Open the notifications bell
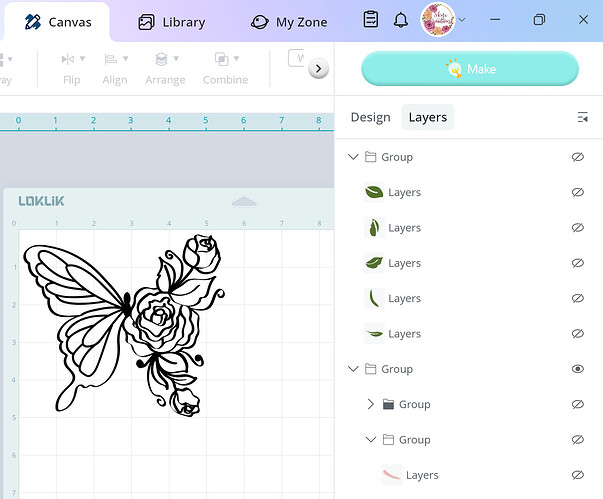This screenshot has height=499, width=603. (400, 20)
